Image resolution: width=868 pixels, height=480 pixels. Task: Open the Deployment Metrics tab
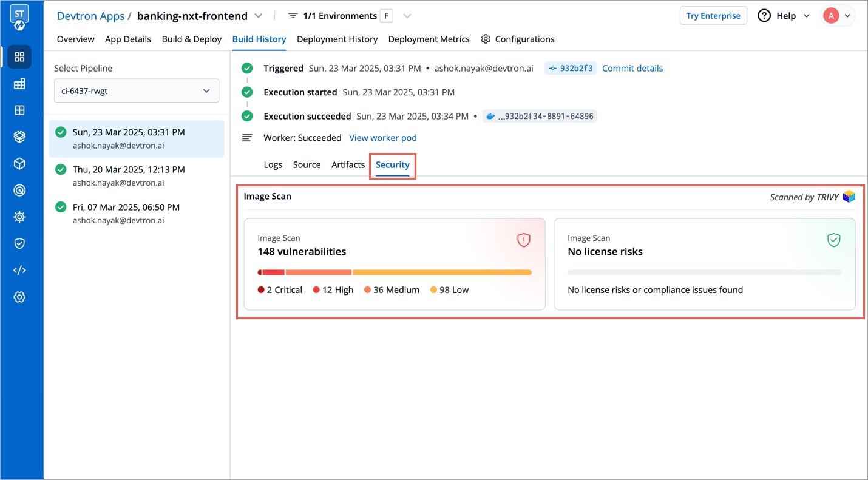click(x=429, y=39)
